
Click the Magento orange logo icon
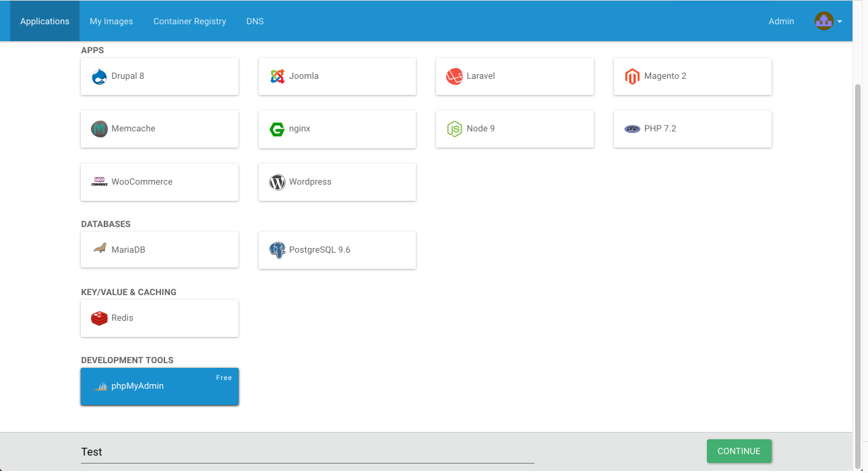pyautogui.click(x=632, y=76)
